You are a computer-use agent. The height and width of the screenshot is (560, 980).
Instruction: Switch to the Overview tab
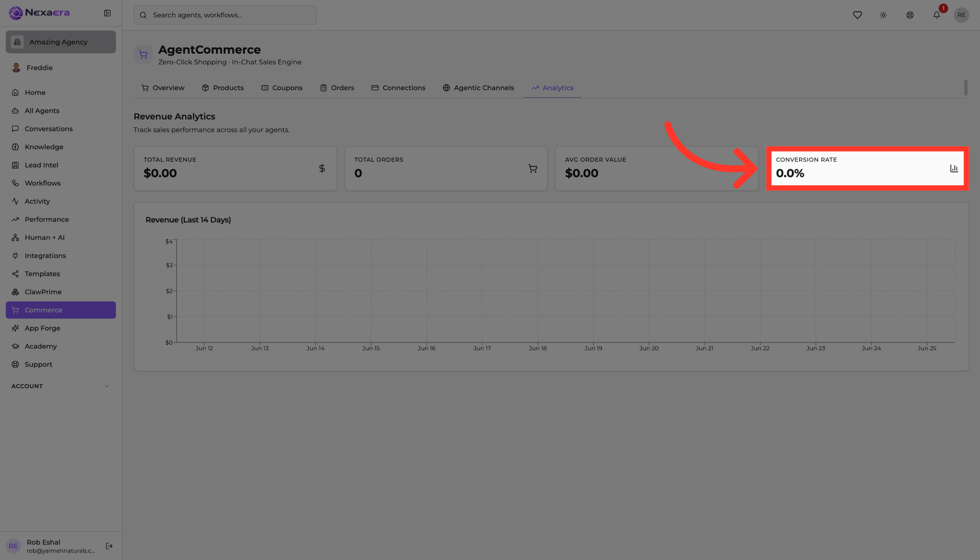(x=163, y=88)
